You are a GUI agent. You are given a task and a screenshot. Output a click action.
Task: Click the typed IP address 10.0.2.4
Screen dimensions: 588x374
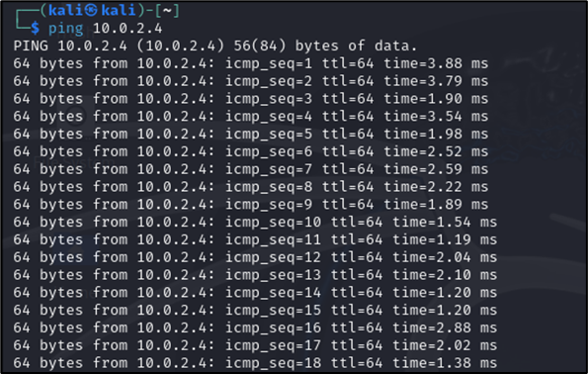point(127,28)
